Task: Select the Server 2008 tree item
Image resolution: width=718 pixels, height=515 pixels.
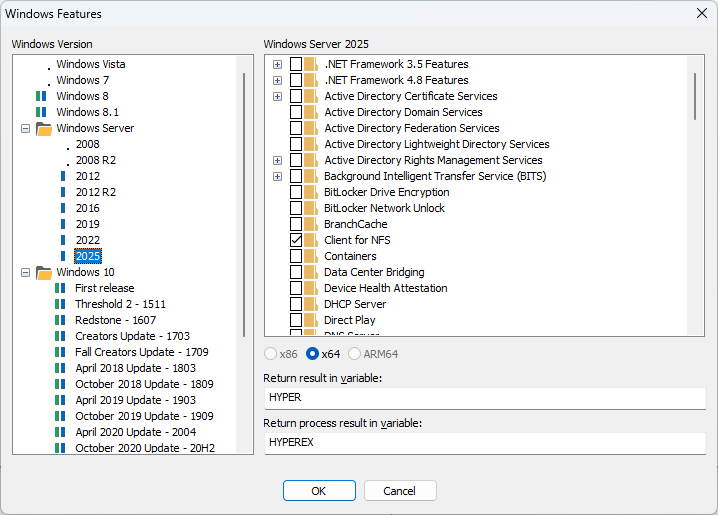Action: tap(87, 144)
